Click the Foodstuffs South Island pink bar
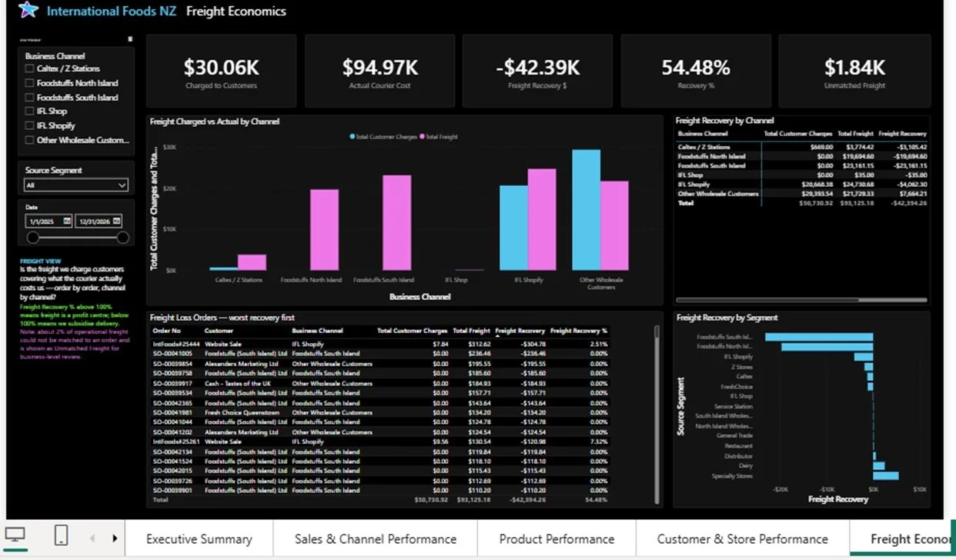The image size is (956, 560). pos(397,223)
